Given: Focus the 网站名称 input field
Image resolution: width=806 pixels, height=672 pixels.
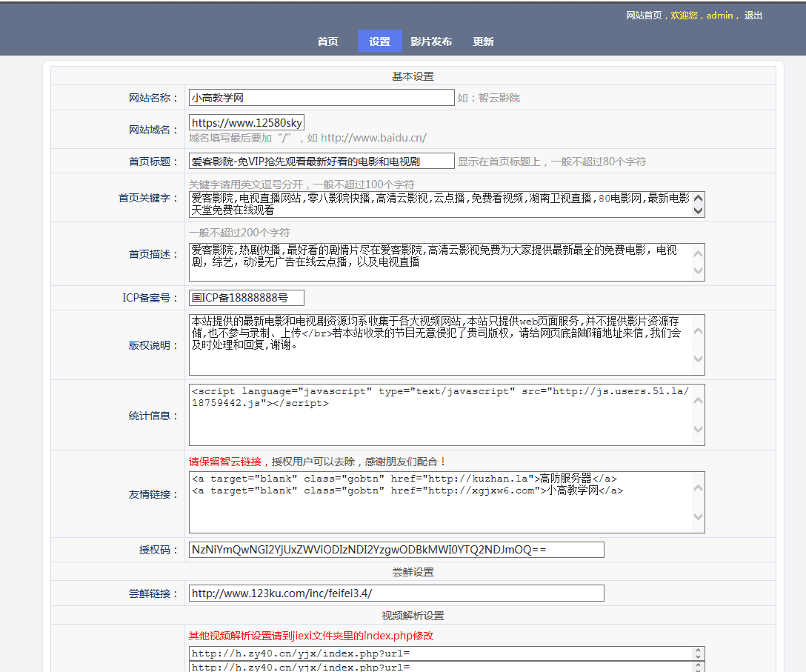Looking at the screenshot, I should (321, 98).
